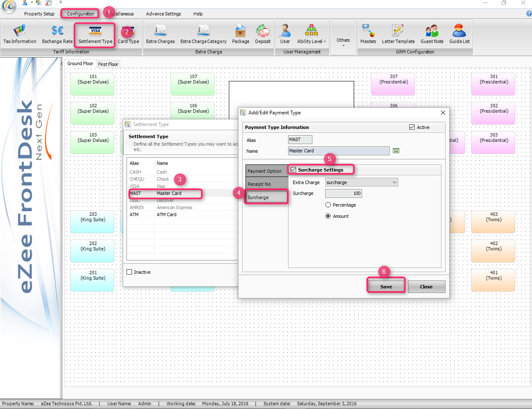
Task: Select the Payment Option side tab
Action: coord(267,171)
